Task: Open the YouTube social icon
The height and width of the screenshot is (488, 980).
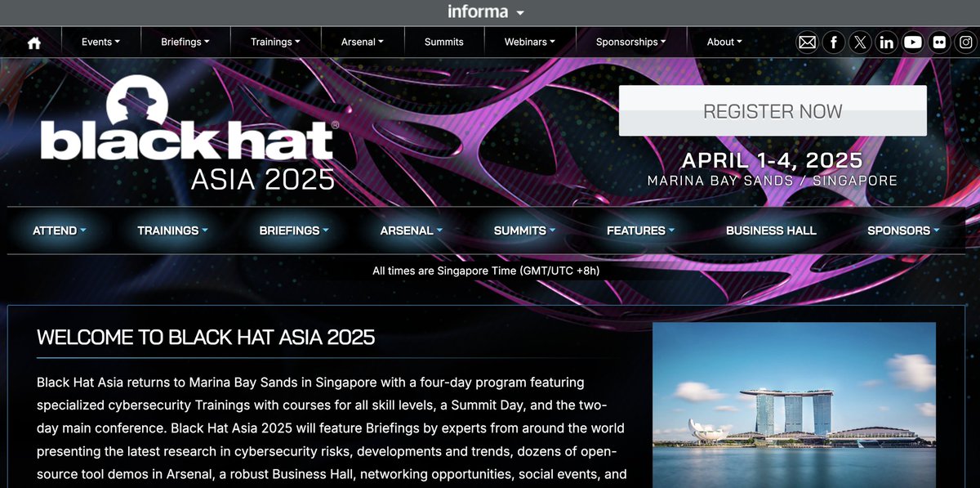Action: 913,43
